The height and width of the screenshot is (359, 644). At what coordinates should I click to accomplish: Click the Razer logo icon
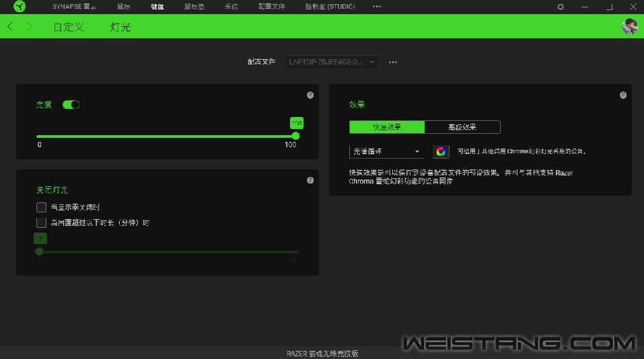[x=20, y=6]
